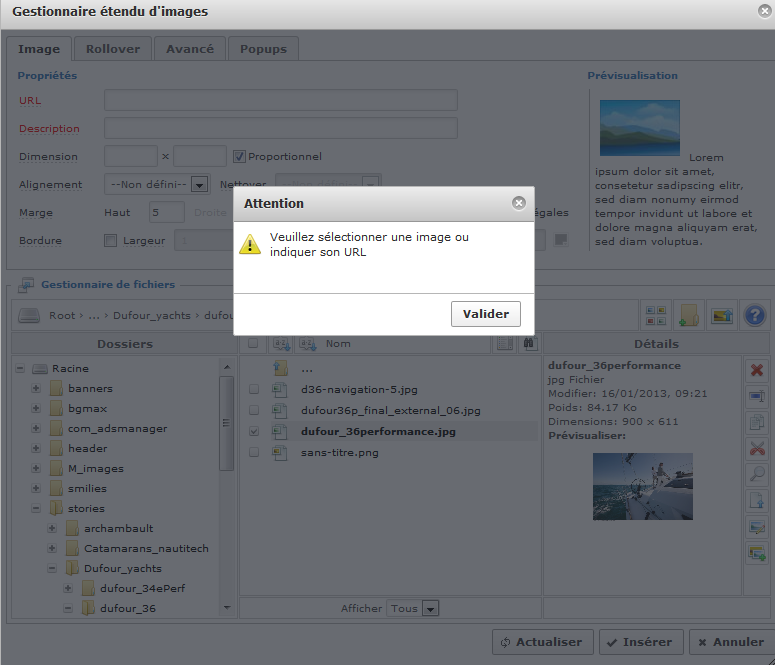Click the red delete file icon
775x665 pixels.
(757, 370)
